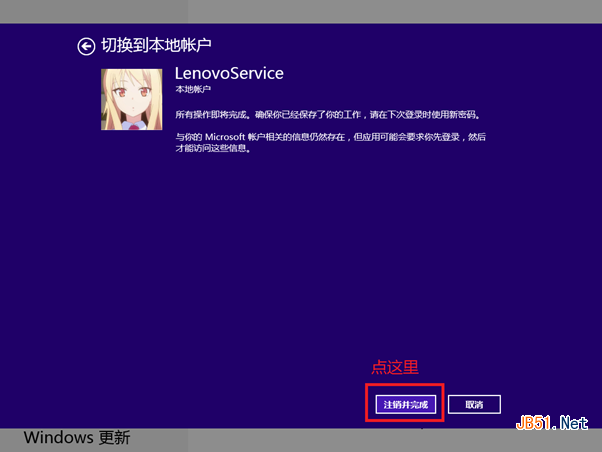Click the 取消 button

click(474, 404)
